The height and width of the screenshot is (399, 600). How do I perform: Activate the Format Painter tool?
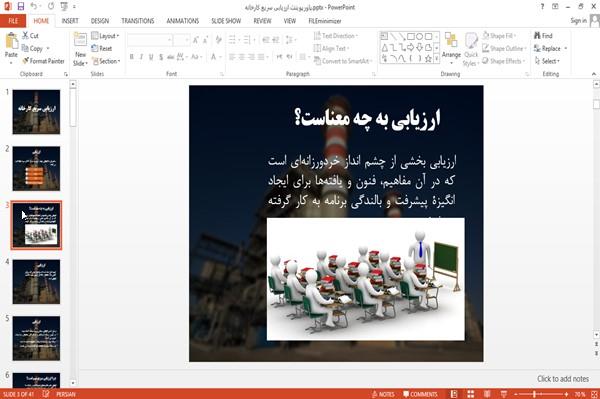coord(43,61)
